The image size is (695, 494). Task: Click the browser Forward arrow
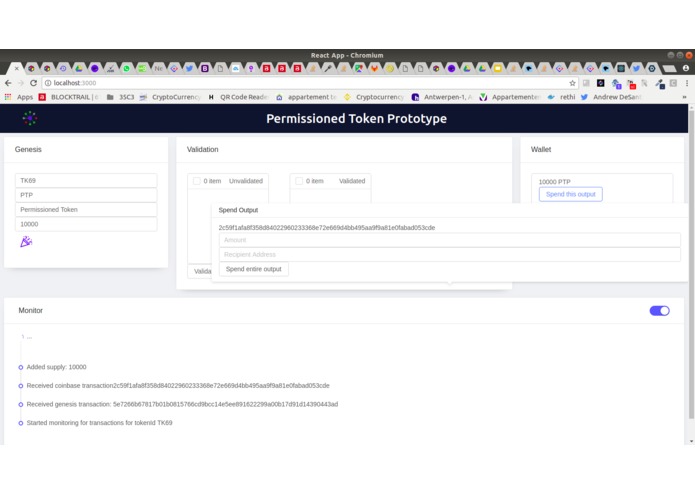[20, 83]
